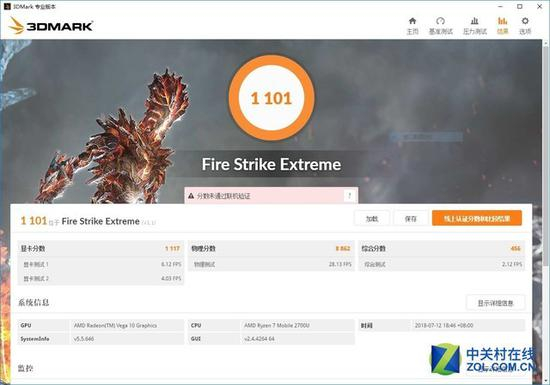The image size is (550, 385).
Task: Click the warning triangle in validation notice
Action: pyautogui.click(x=191, y=196)
